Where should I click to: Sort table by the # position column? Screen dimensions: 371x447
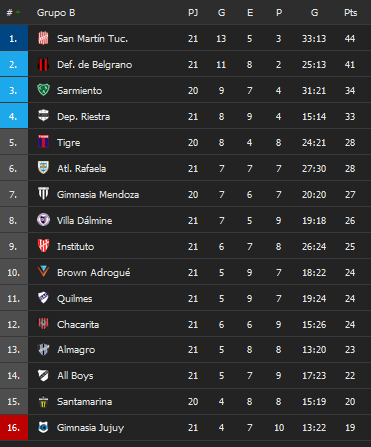(x=13, y=13)
